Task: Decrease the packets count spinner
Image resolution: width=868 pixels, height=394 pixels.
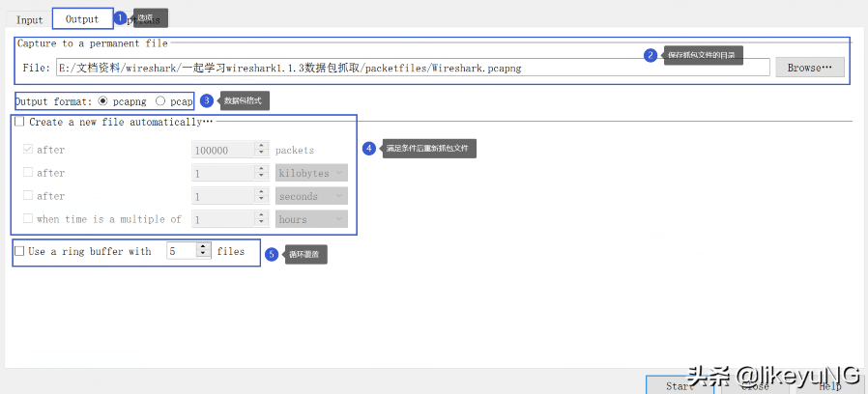Action: coord(261,155)
